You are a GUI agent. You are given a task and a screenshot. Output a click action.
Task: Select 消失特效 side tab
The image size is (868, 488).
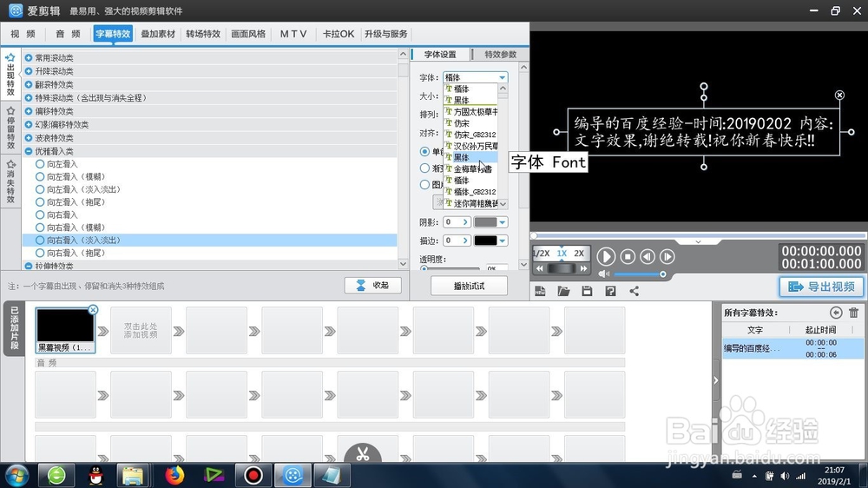(x=10, y=181)
